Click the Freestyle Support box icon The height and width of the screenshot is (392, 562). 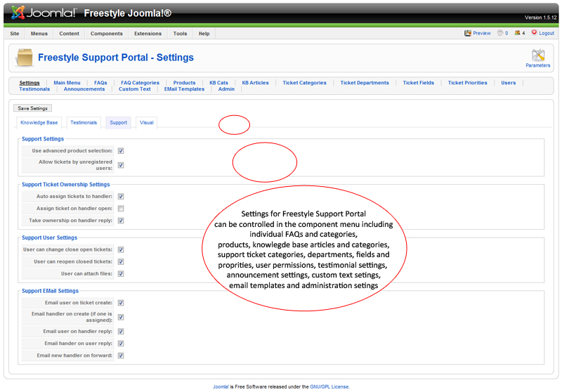click(x=24, y=58)
